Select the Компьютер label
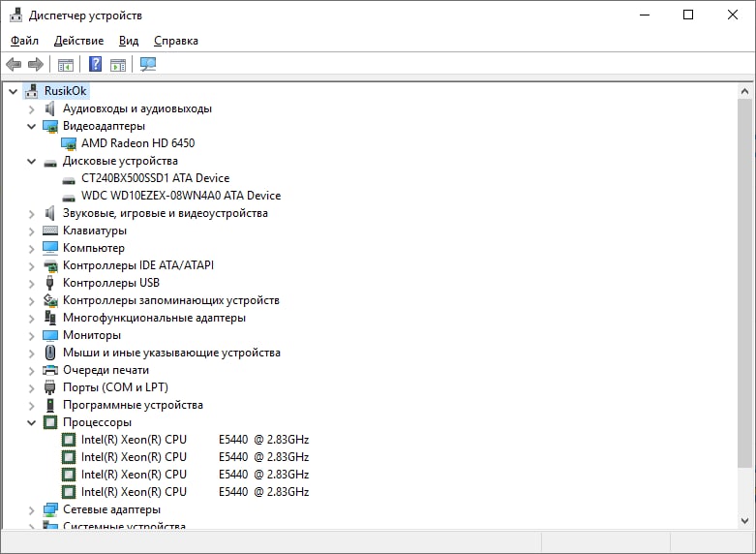The width and height of the screenshot is (756, 554). 94,248
